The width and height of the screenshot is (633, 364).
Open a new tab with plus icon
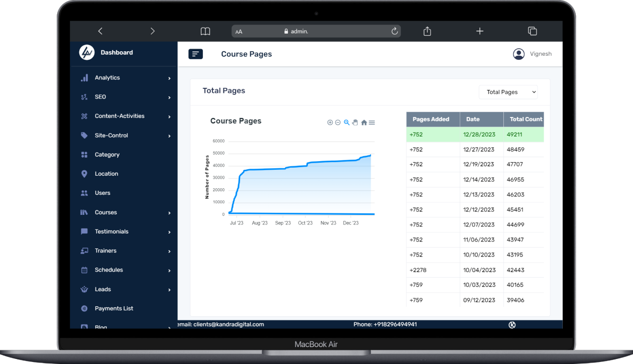point(480,31)
